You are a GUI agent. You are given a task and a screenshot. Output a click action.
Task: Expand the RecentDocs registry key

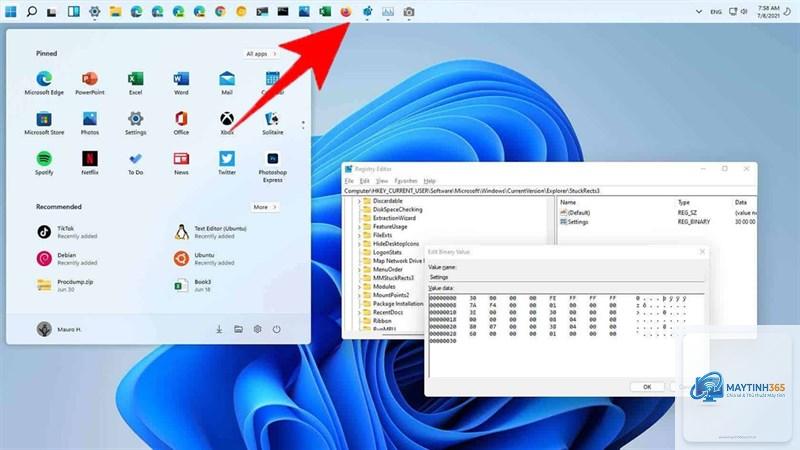[x=359, y=312]
